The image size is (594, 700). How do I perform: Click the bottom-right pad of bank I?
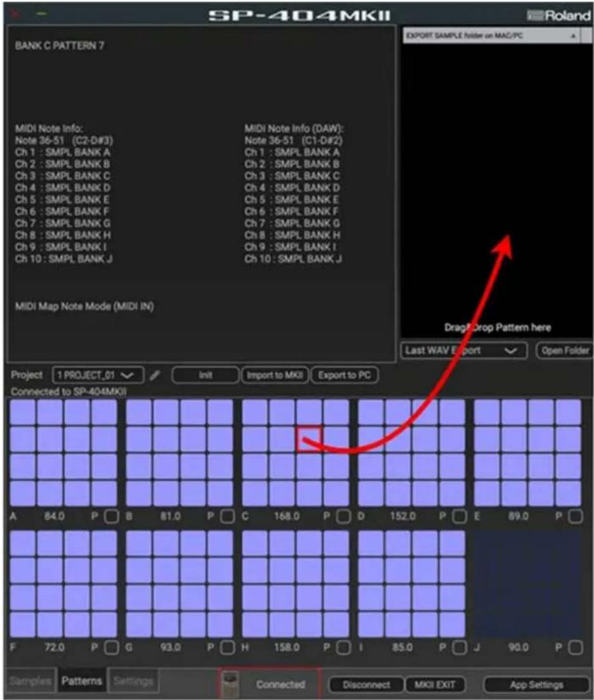pos(452,625)
